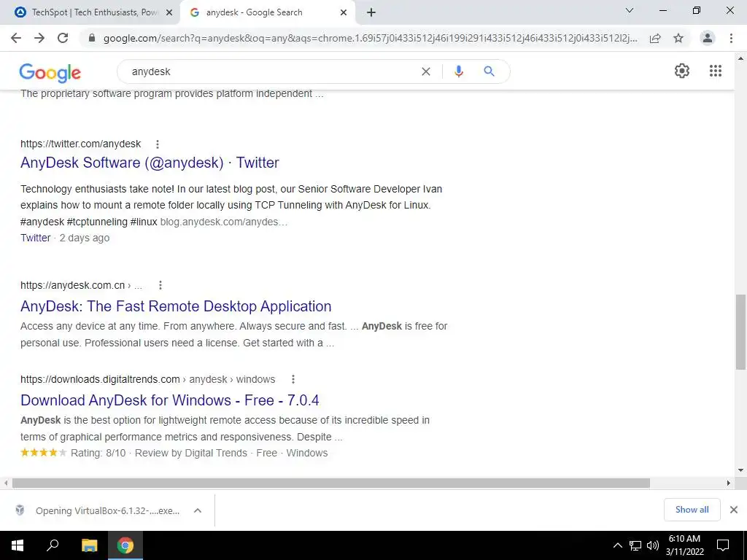This screenshot has width=747, height=560.
Task: Click vertical scrollbar thumb
Action: click(x=740, y=332)
